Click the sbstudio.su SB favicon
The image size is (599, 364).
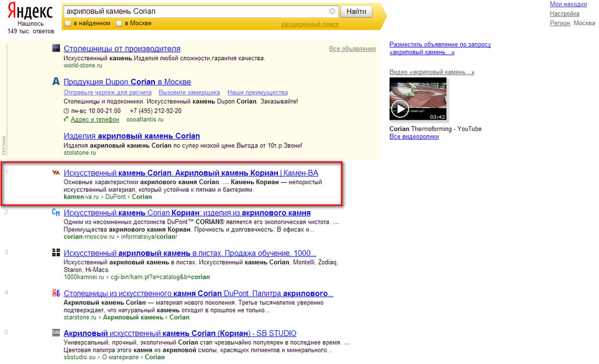click(x=56, y=332)
